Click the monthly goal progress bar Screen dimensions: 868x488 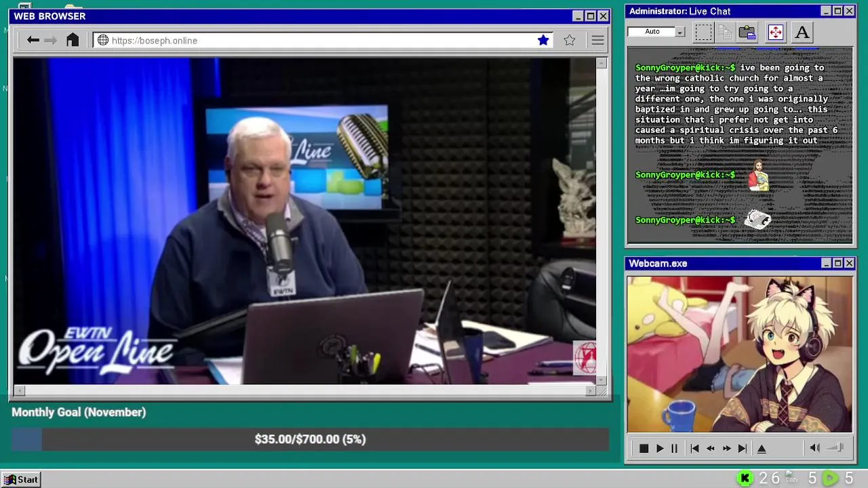pos(310,439)
